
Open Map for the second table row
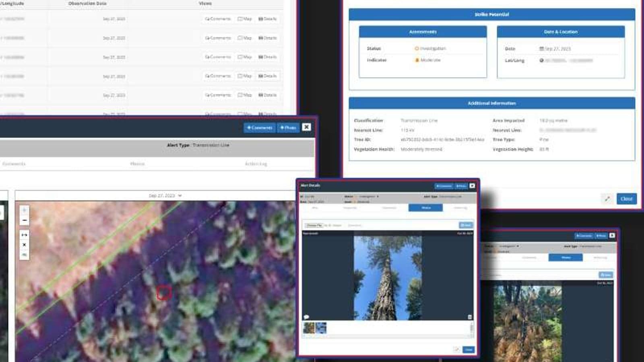245,38
